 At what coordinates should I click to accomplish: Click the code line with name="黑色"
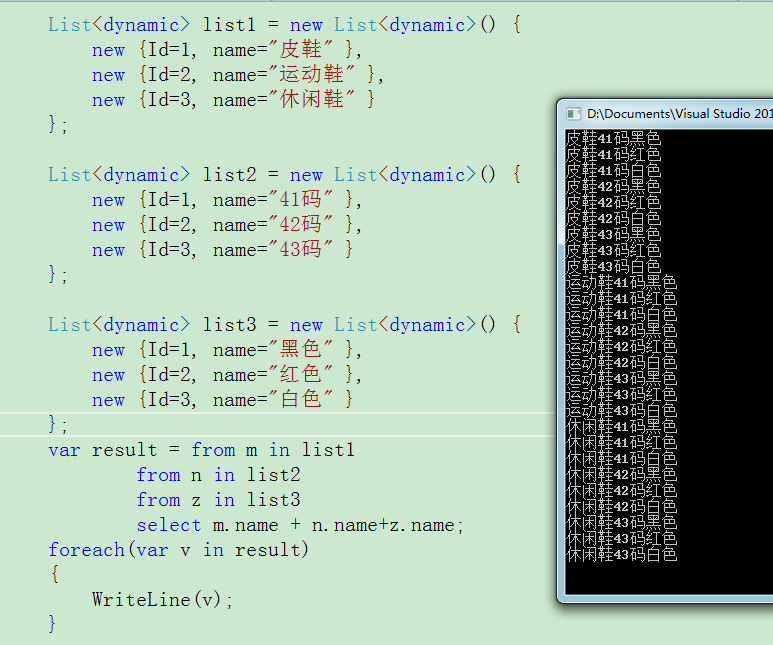(227, 350)
